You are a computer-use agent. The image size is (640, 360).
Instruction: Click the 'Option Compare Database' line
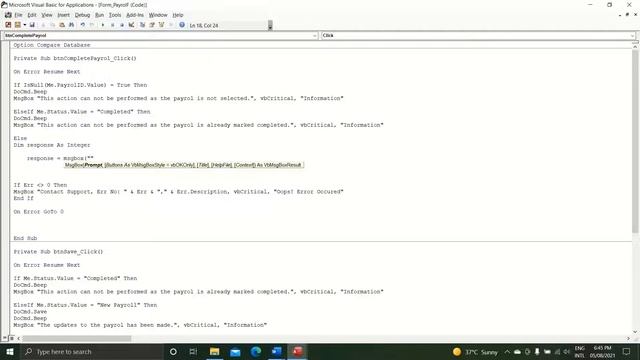pos(52,45)
